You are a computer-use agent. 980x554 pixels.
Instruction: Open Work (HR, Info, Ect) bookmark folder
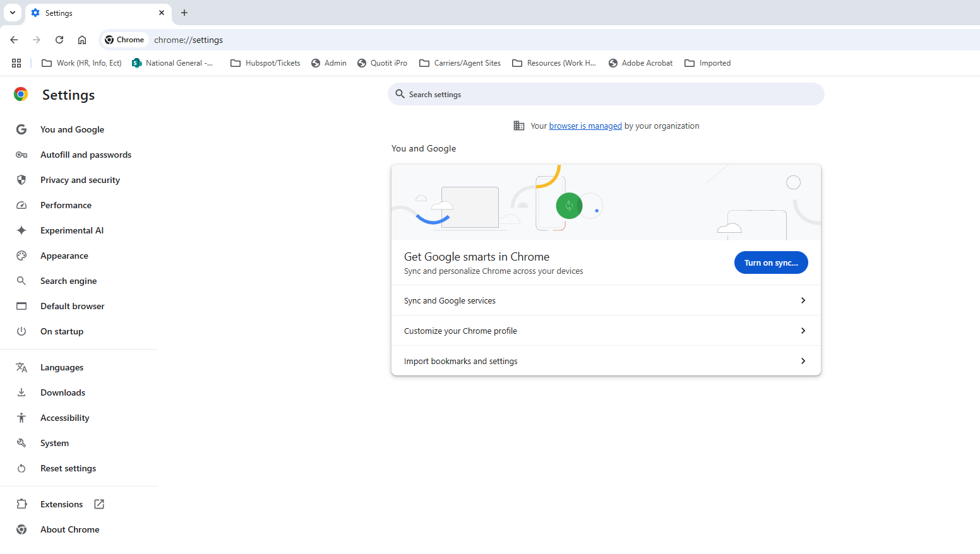click(81, 63)
